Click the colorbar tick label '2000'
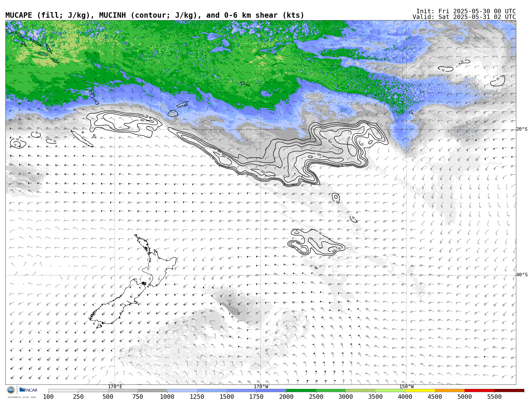532x400 pixels. 286,397
